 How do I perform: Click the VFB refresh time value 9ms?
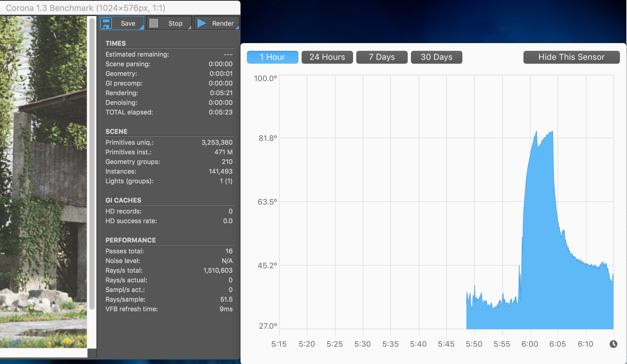click(226, 309)
